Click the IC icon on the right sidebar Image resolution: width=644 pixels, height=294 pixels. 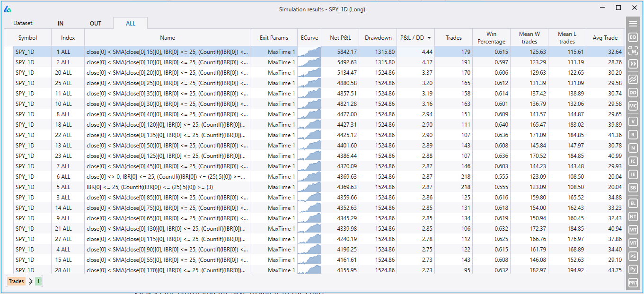click(x=633, y=161)
